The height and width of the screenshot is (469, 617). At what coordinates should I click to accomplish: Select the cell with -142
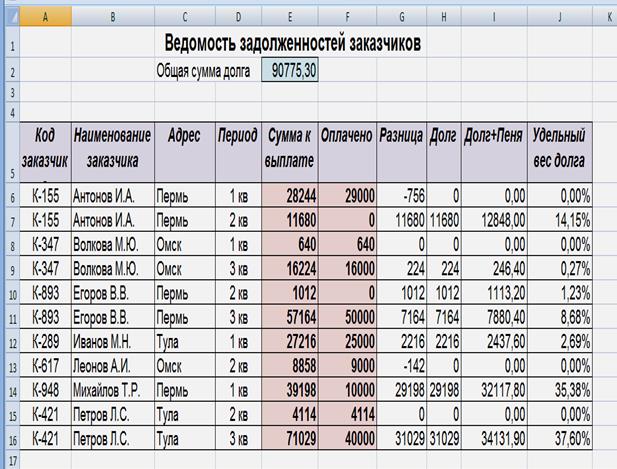coord(401,366)
